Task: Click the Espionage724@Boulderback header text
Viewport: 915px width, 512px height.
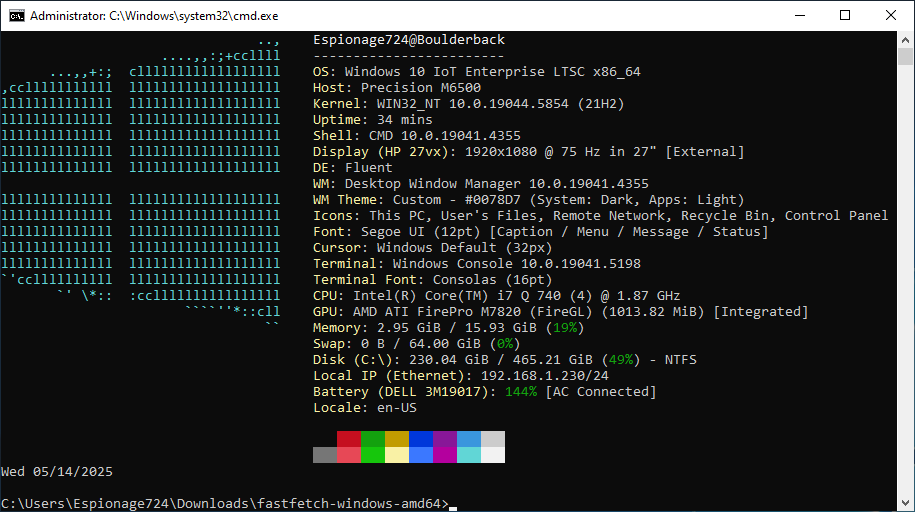Action: click(x=409, y=40)
